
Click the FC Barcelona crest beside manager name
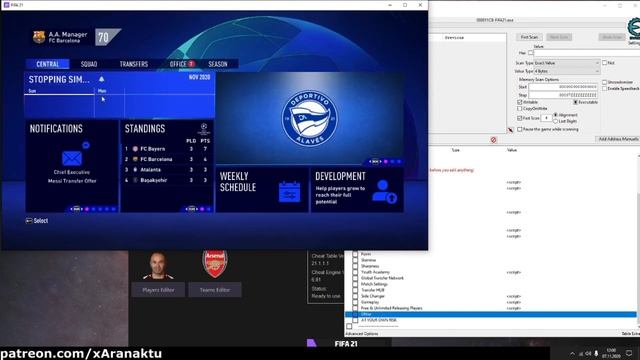coord(39,37)
